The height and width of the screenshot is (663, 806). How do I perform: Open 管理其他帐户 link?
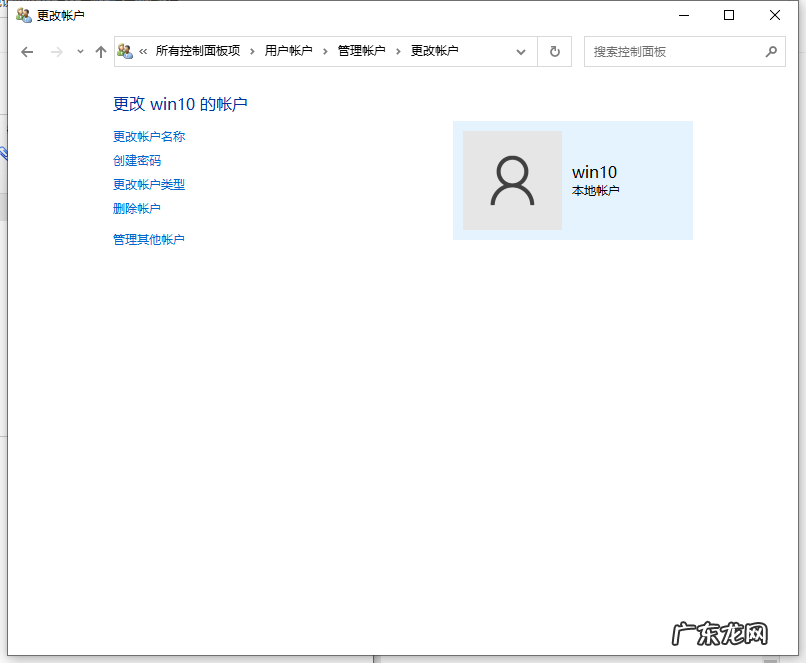[x=148, y=239]
